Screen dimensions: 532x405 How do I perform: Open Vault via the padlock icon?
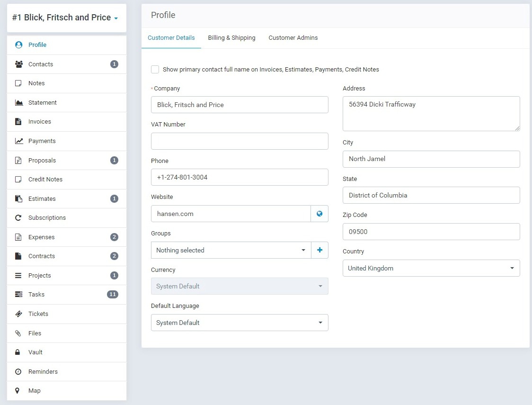pyautogui.click(x=18, y=352)
